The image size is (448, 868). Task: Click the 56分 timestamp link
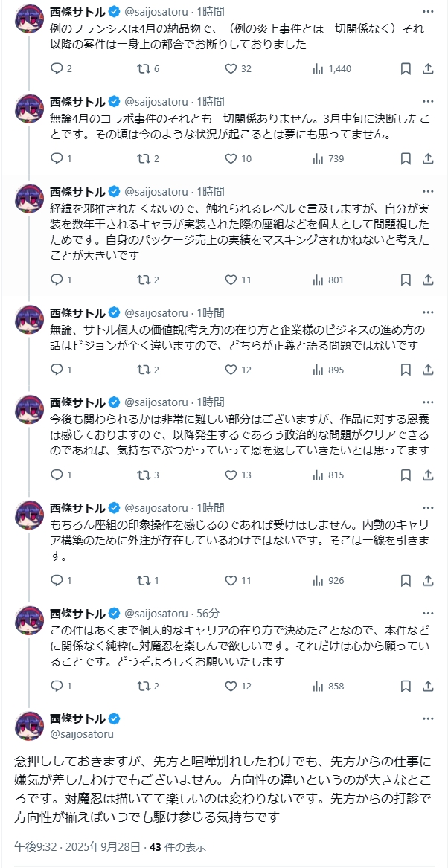pos(208,614)
